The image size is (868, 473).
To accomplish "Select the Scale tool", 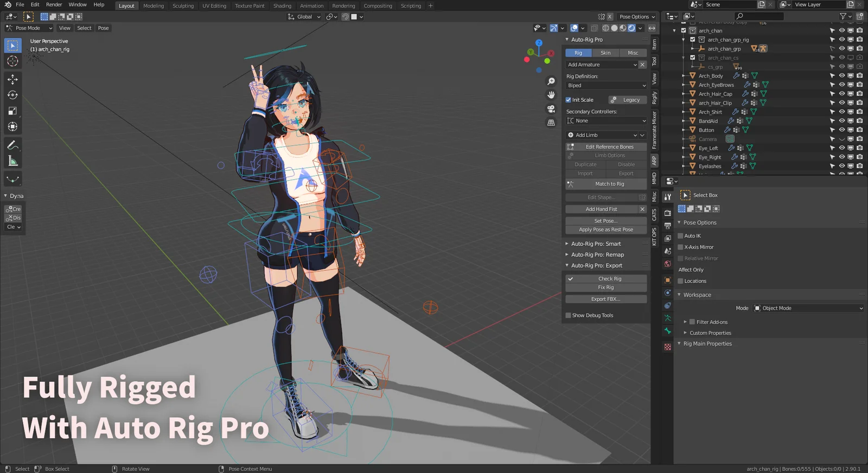I will pyautogui.click(x=12, y=111).
